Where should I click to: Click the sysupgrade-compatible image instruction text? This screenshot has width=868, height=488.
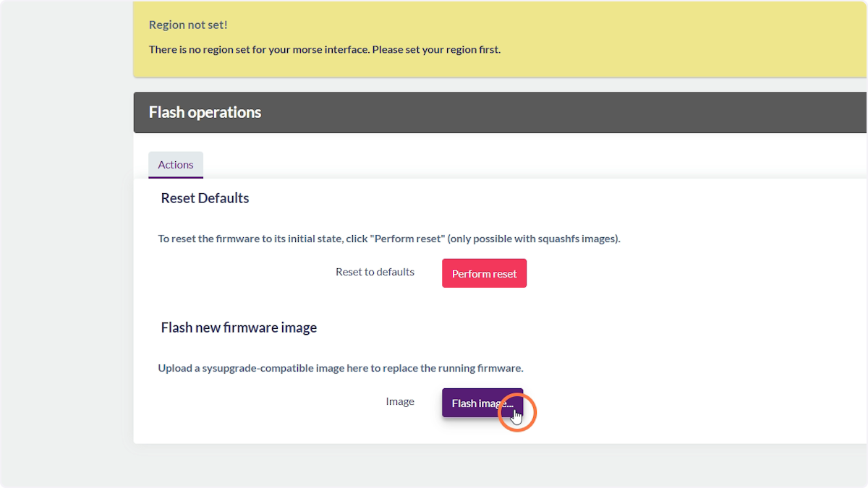click(x=340, y=367)
